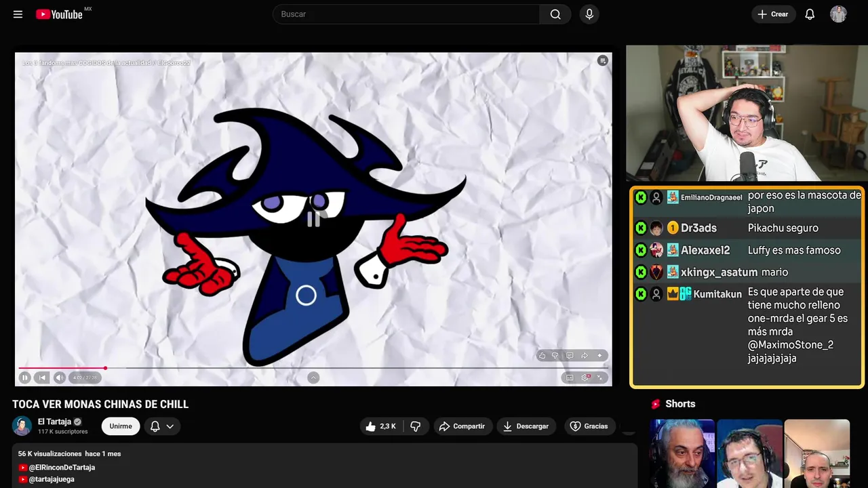Click the magnifying glass search button
Screen dimensions: 868x488
click(x=555, y=14)
